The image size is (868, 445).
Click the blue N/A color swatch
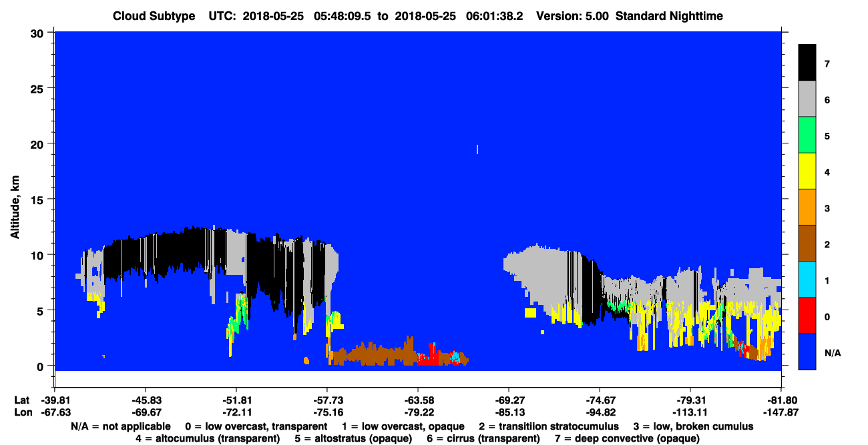(x=807, y=351)
